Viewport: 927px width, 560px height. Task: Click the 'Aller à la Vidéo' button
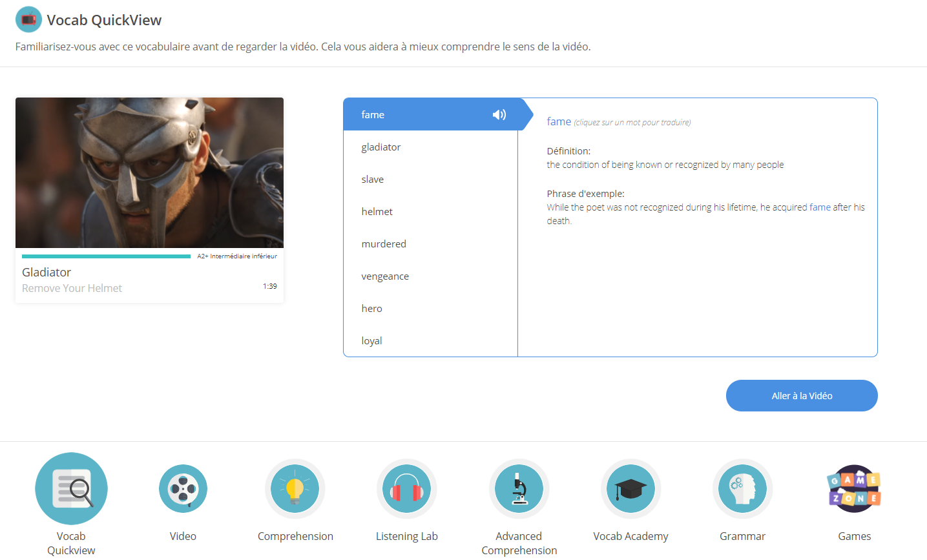click(802, 395)
